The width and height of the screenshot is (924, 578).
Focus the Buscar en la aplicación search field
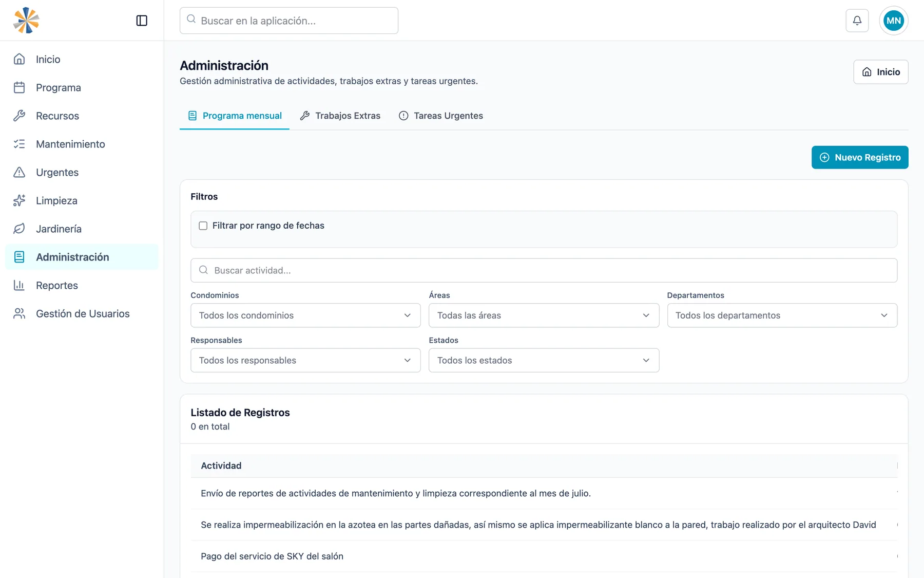(x=289, y=21)
